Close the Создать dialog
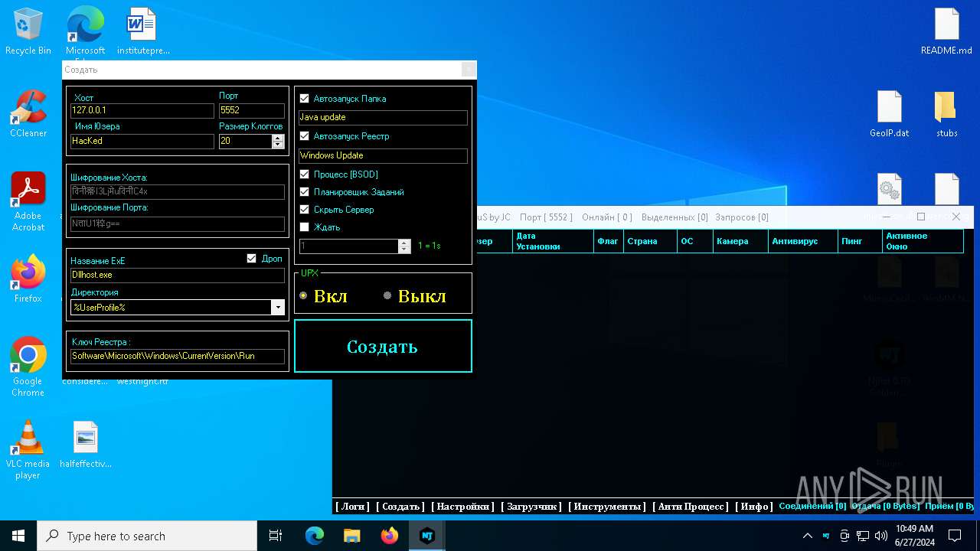The image size is (980, 551). coord(468,70)
